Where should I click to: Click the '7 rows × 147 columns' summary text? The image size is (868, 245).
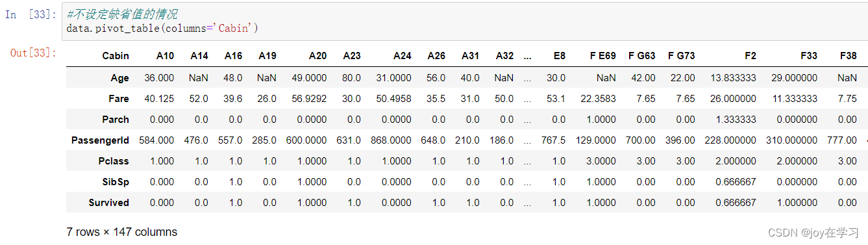tap(122, 232)
